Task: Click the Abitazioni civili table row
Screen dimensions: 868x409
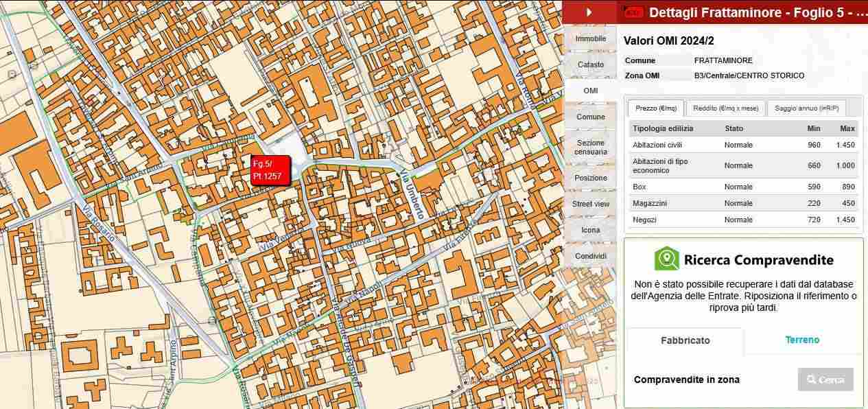Action: click(x=743, y=145)
